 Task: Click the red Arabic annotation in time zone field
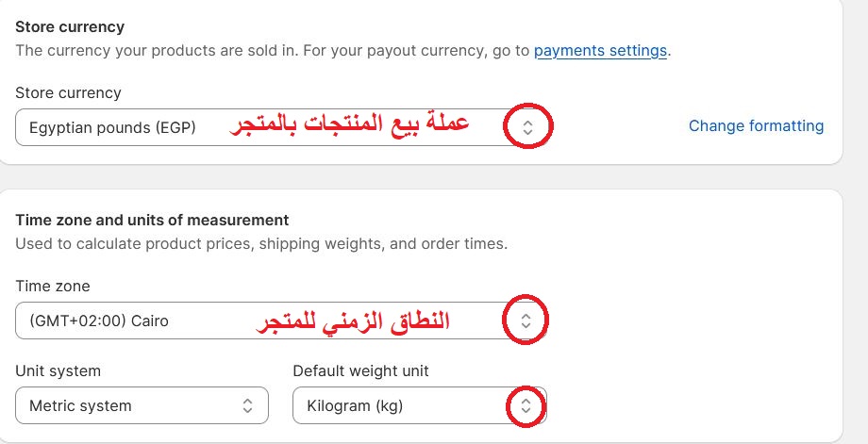[x=353, y=321]
